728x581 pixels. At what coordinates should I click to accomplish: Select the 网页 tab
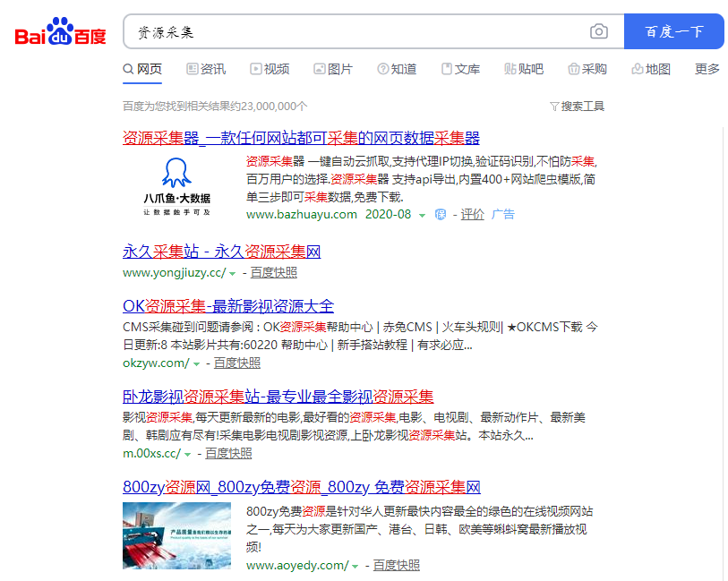click(x=142, y=69)
